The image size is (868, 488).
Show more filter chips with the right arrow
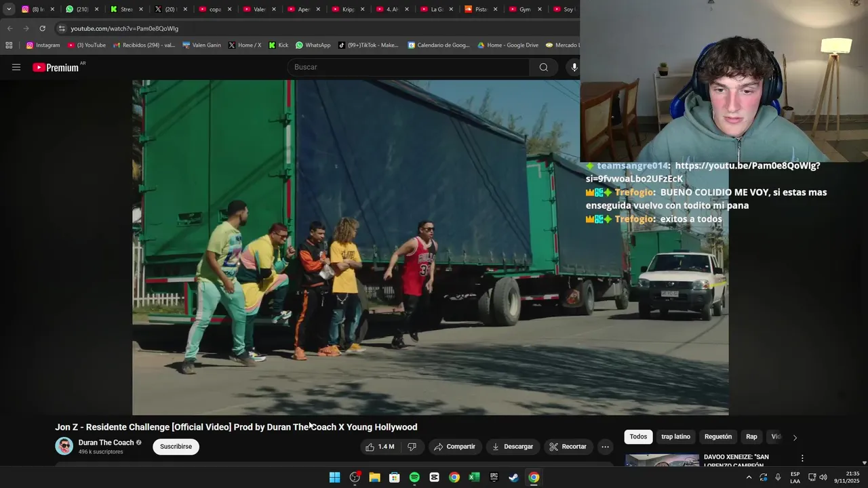click(x=795, y=437)
